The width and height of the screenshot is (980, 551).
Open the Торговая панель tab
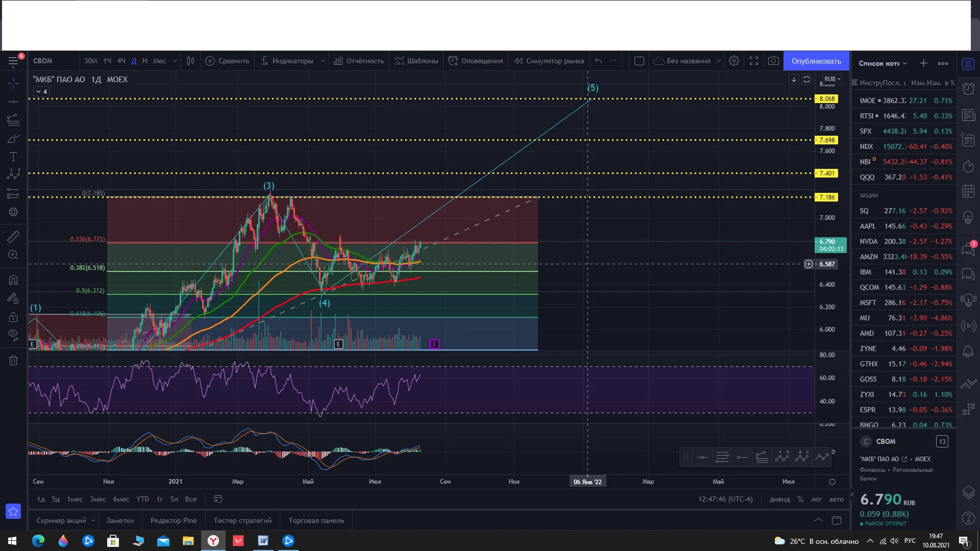316,520
